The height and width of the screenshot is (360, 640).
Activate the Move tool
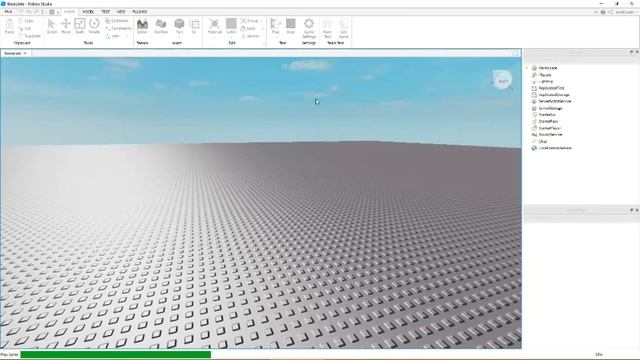point(66,26)
